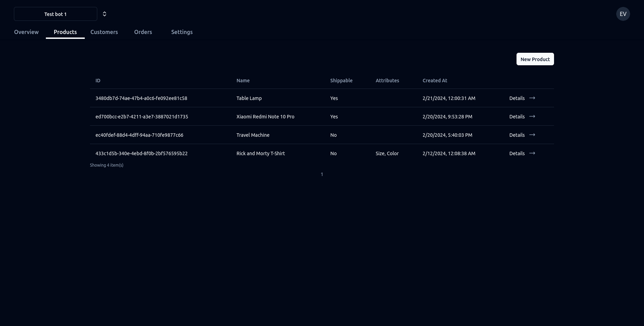
Task: Open the bot selector showing Test bot 1
Action: 55,14
